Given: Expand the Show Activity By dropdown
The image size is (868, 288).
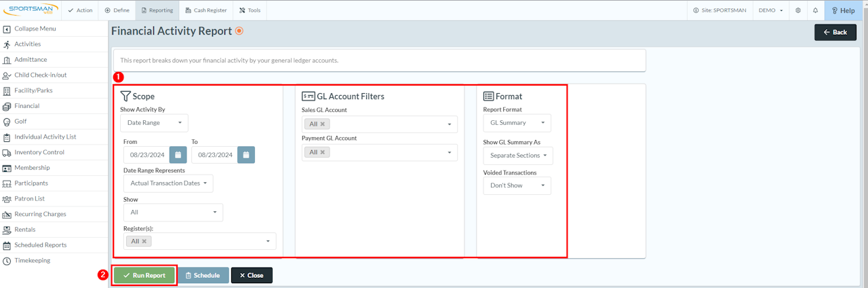Looking at the screenshot, I should pyautogui.click(x=154, y=123).
